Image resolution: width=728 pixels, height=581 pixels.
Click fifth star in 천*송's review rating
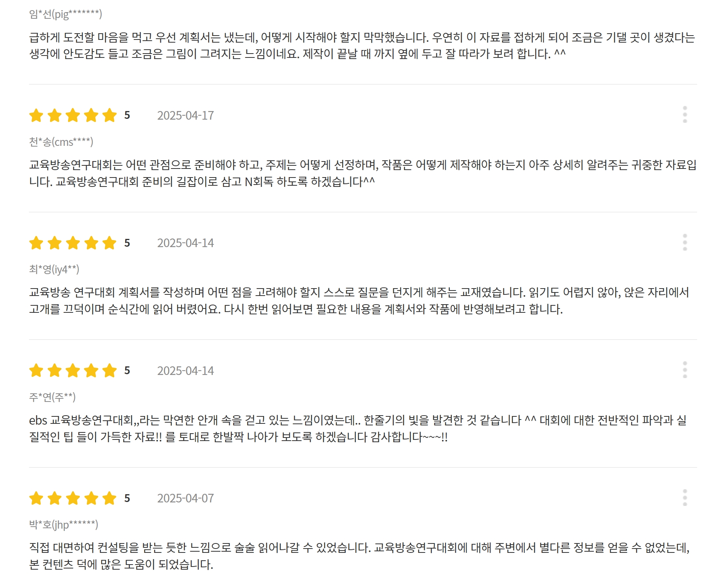[x=110, y=115]
